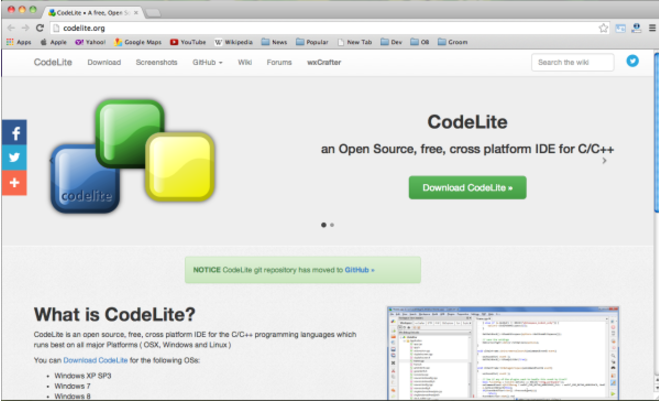Reload the codelite.org page
Viewport: 659px width, 401px height.
[40, 28]
